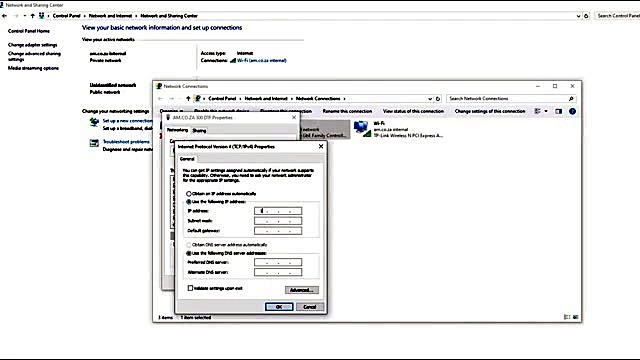Close the IPv4 Properties dialog

coord(321,146)
